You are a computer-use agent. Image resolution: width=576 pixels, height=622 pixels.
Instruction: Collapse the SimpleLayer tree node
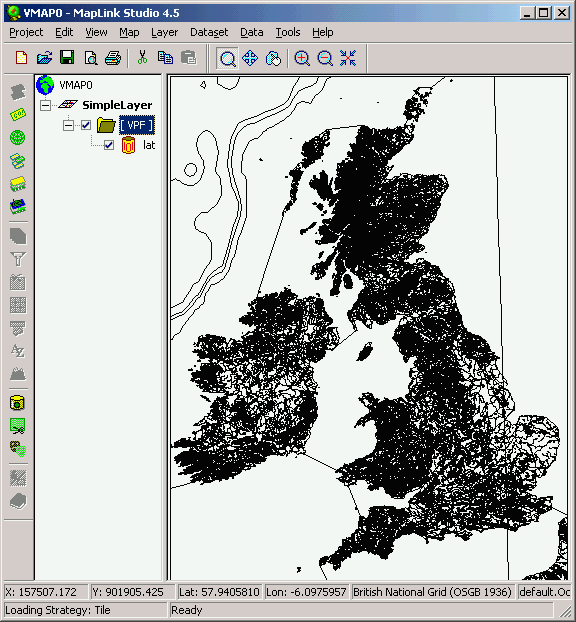point(46,106)
